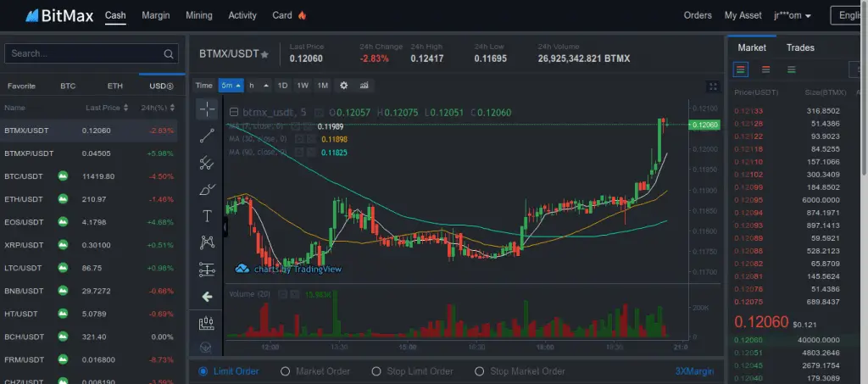Click the TradingView cloud logo
The width and height of the screenshot is (868, 384).
pyautogui.click(x=242, y=269)
